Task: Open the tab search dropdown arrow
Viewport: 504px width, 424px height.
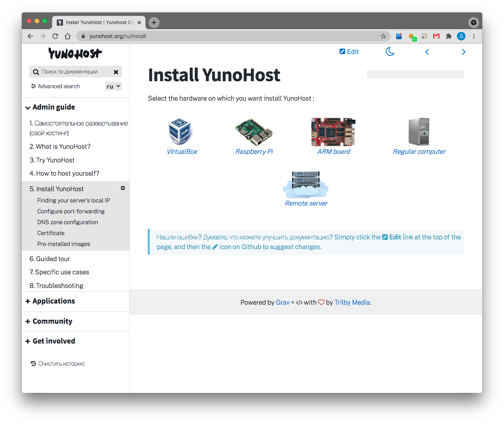Action: pos(473,23)
